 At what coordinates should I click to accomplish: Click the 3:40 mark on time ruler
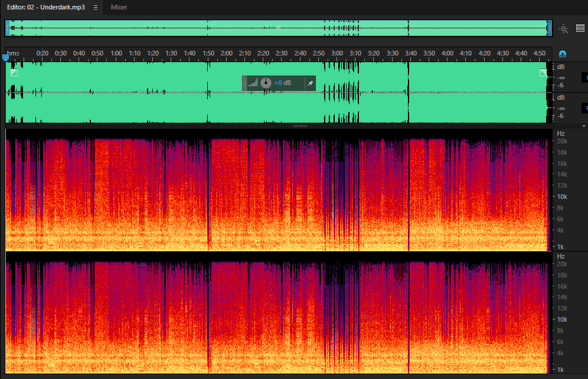411,53
